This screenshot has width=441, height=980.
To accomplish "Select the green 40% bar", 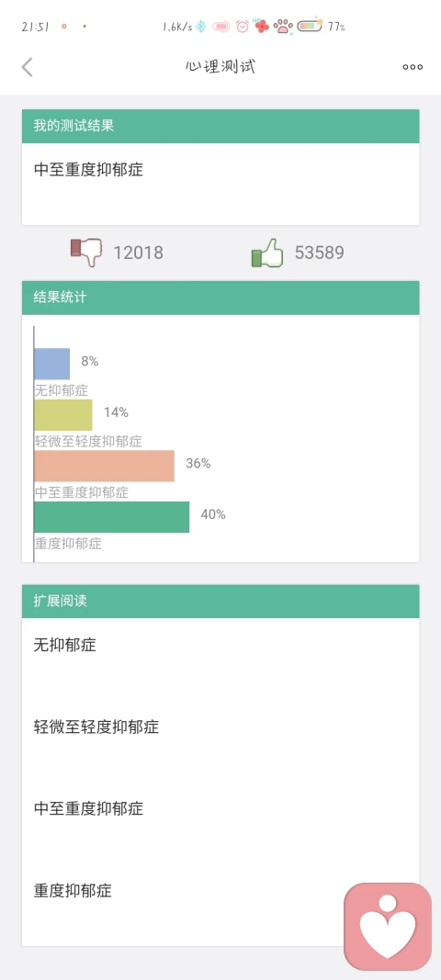I will pyautogui.click(x=112, y=517).
